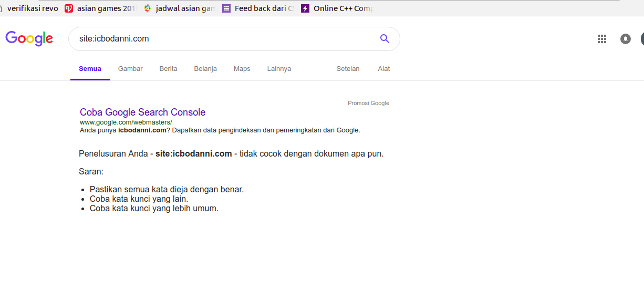Click the "asian games 201" bookmark favicon
The width and height of the screenshot is (644, 300).
[69, 8]
